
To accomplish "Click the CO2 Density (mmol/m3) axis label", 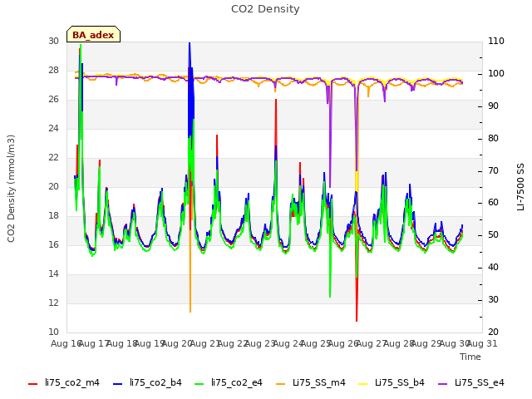I will [11, 189].
